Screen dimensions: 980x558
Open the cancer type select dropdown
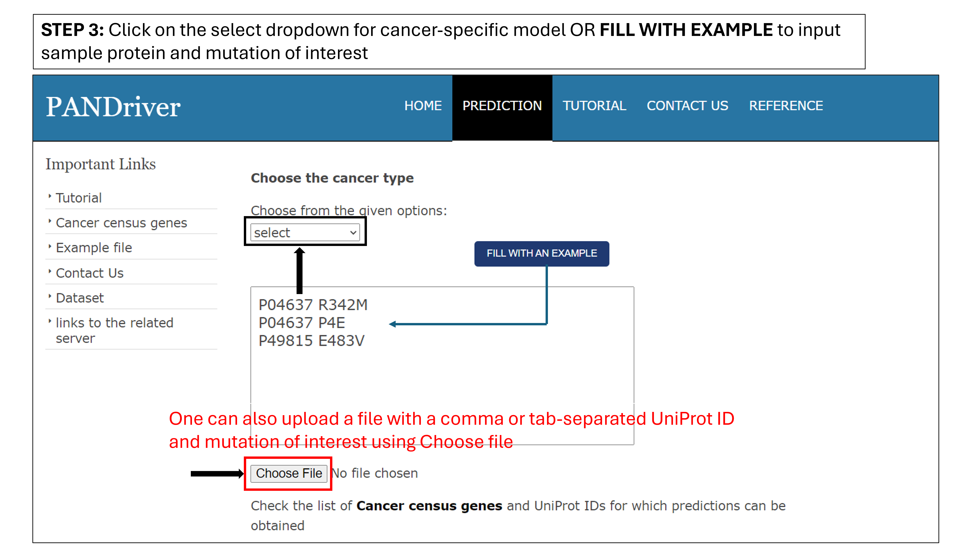click(305, 233)
